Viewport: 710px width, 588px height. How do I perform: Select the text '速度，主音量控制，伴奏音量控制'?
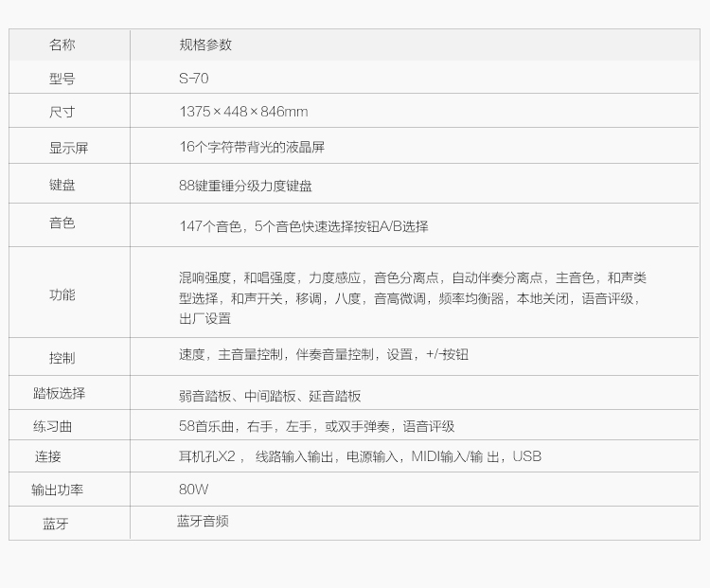pyautogui.click(x=276, y=354)
